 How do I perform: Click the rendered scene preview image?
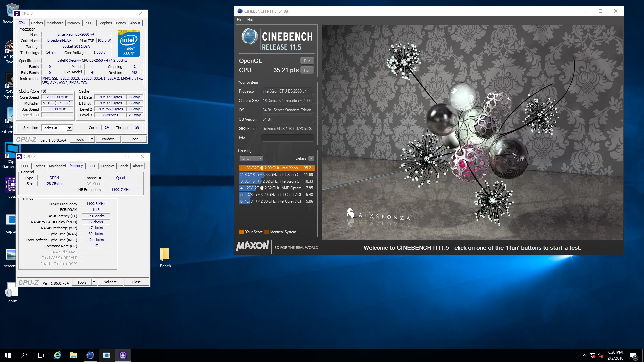tap(473, 132)
